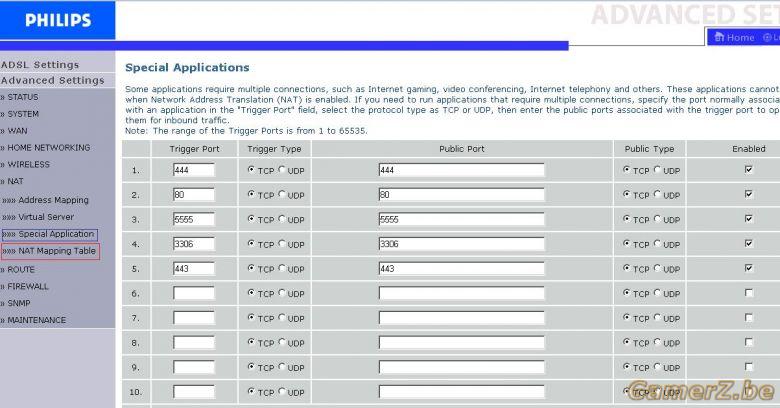Open ADSL Settings section
This screenshot has width=780, height=408.
[40, 65]
